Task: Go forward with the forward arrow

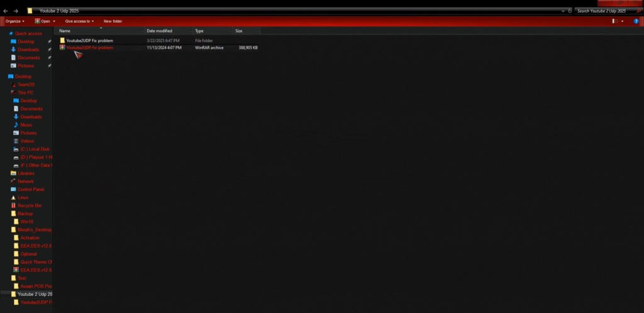Action: coord(16,11)
